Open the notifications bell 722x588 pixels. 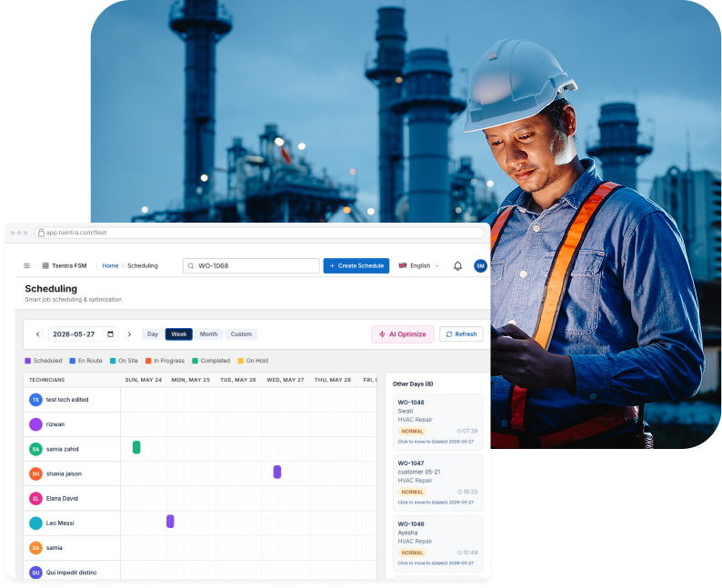457,265
